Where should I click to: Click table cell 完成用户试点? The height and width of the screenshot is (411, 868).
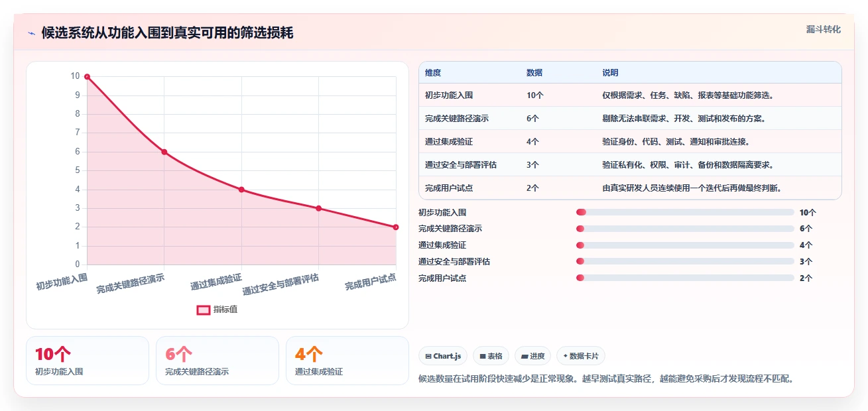click(x=449, y=188)
